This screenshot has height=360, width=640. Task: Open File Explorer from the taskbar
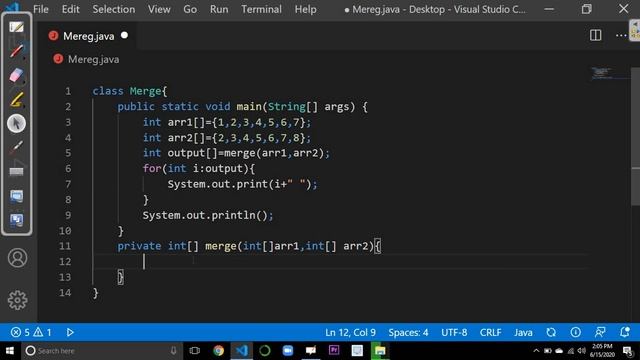click(x=380, y=351)
